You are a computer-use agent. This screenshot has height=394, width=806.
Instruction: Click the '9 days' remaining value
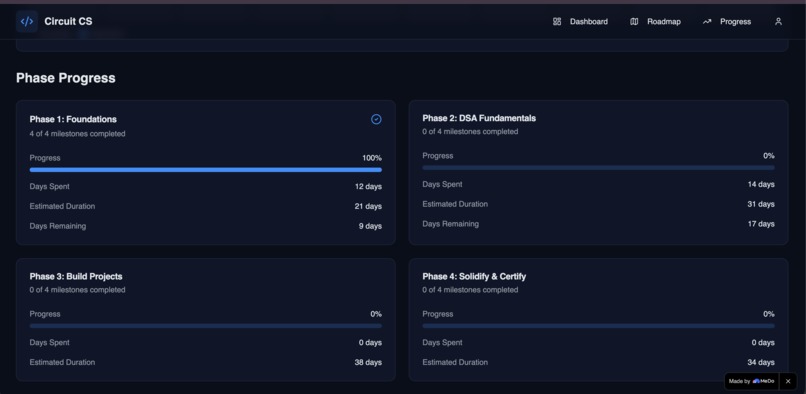(x=370, y=226)
